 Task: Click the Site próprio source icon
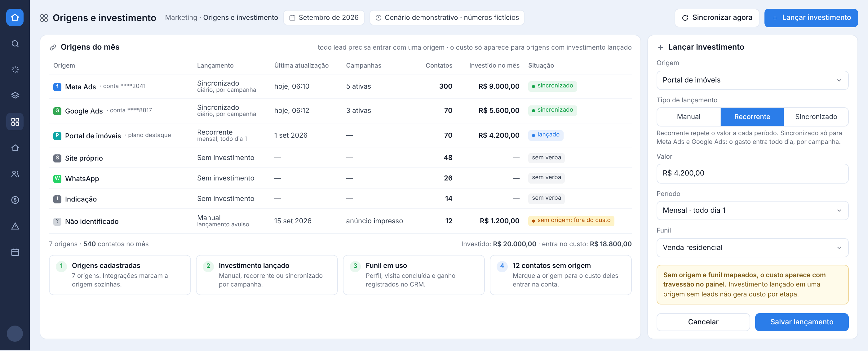point(57,158)
